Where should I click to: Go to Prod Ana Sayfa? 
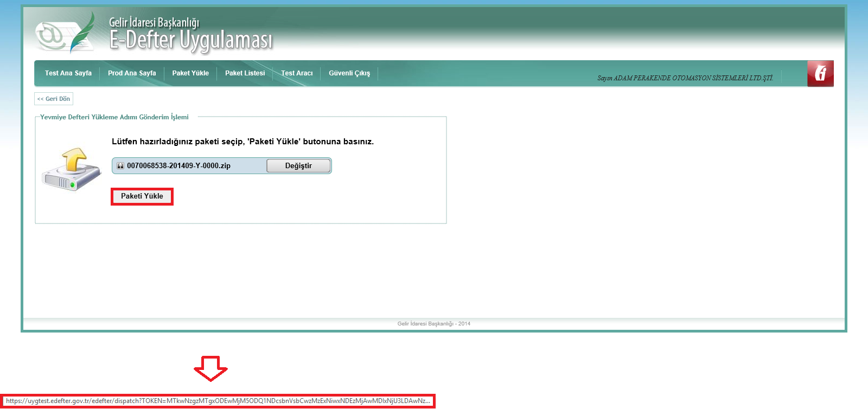click(132, 73)
